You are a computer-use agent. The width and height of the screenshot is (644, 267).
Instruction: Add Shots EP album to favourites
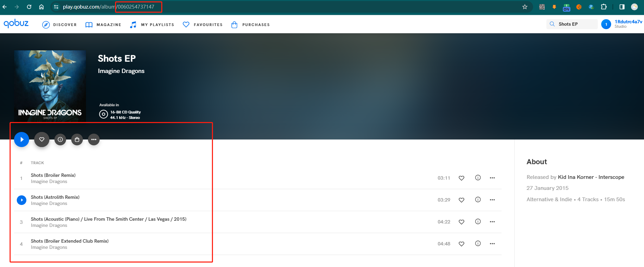(42, 139)
